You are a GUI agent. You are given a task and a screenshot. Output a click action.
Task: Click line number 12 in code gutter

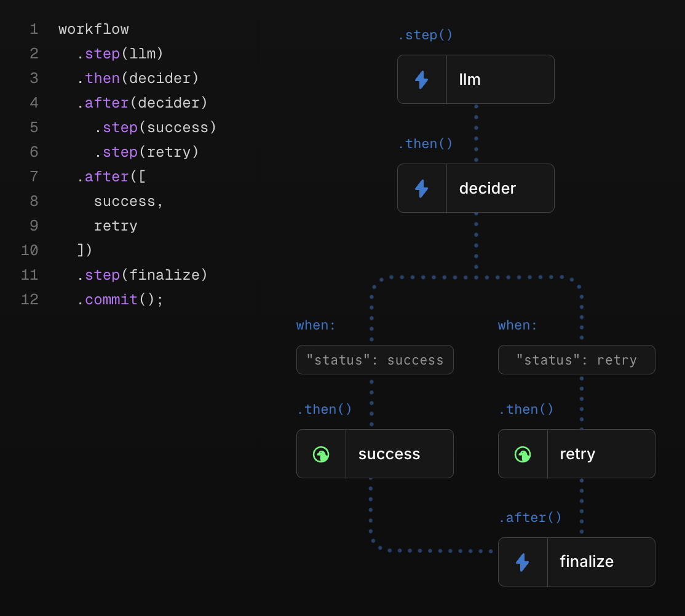[x=30, y=300]
